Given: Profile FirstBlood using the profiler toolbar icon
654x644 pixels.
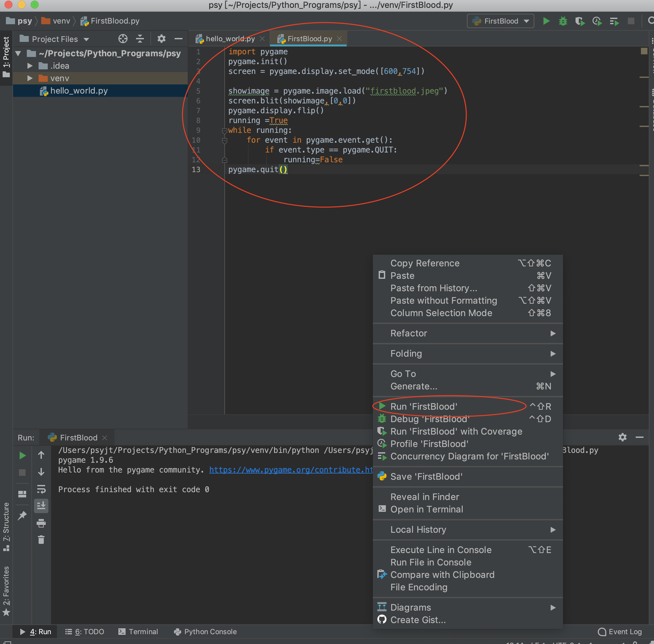Looking at the screenshot, I should pos(597,21).
